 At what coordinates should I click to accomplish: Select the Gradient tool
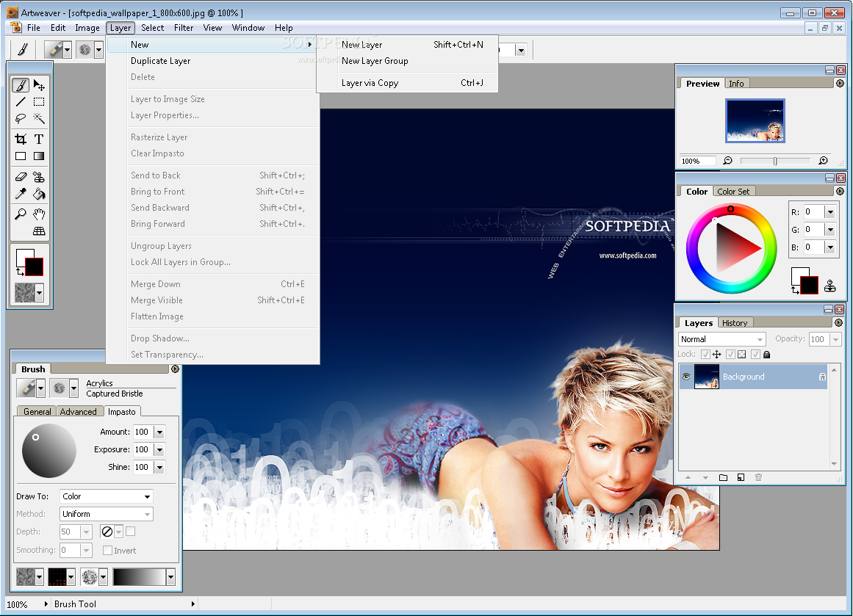(x=39, y=156)
